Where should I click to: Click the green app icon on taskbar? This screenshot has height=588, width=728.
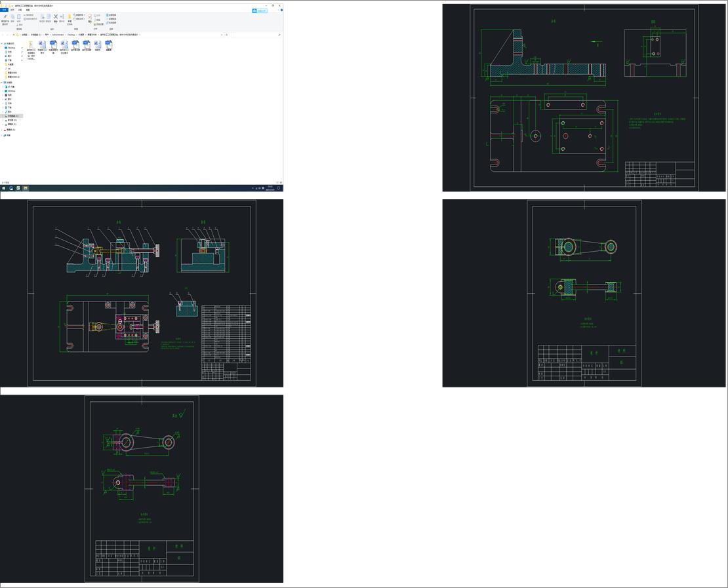(18, 188)
